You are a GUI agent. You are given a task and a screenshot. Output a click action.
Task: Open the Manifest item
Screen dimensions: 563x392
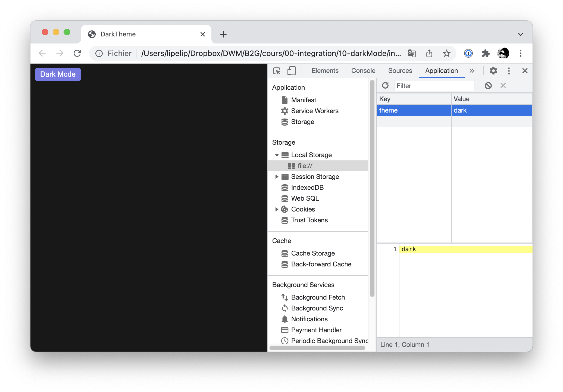(x=304, y=100)
